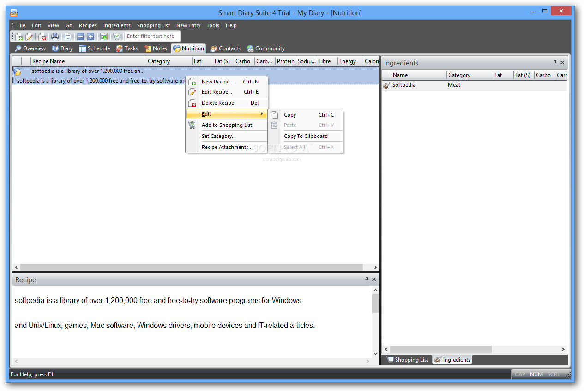Close the Ingredients panel
Image resolution: width=584 pixels, height=392 pixels.
pyautogui.click(x=562, y=63)
